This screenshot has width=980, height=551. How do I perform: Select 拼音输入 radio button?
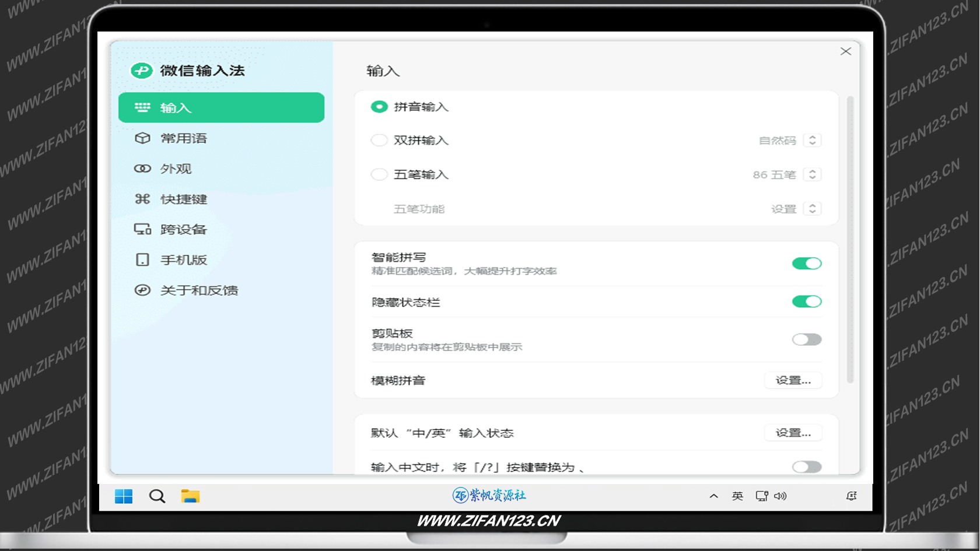(379, 107)
